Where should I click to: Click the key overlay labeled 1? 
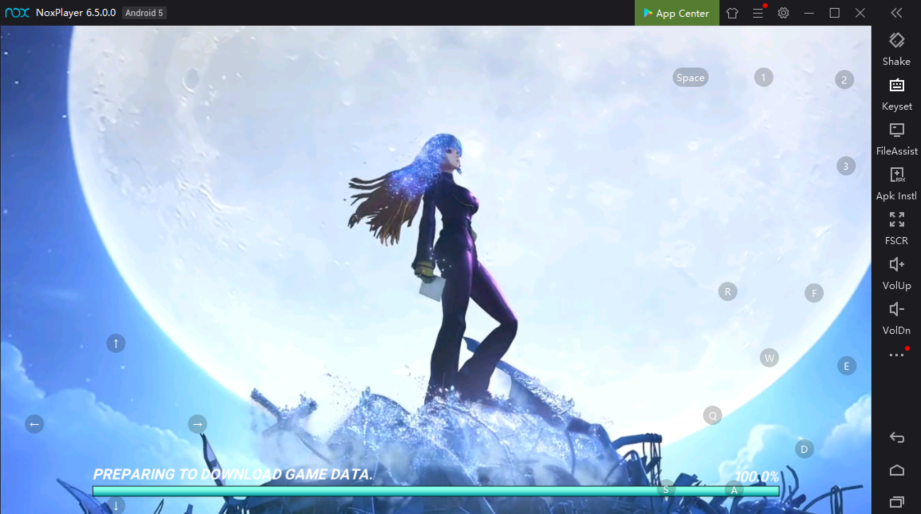pyautogui.click(x=763, y=77)
